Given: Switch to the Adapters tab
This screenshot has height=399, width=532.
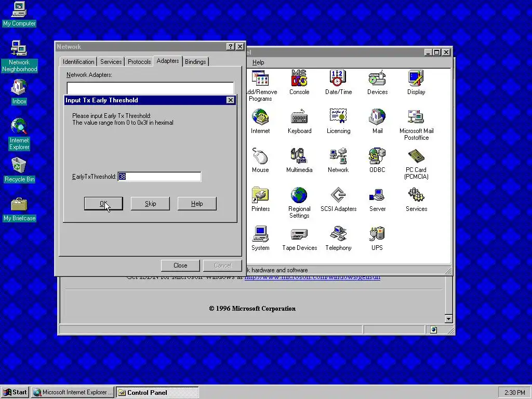Looking at the screenshot, I should (168, 61).
